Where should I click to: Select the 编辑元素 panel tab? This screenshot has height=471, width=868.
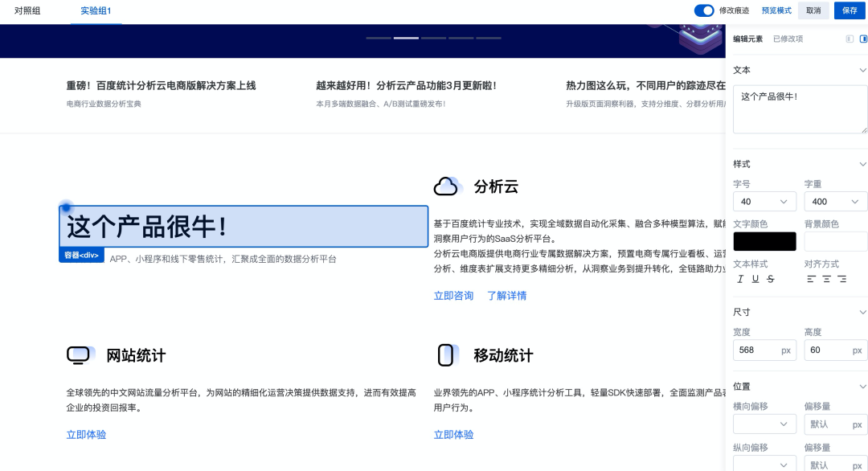pyautogui.click(x=748, y=39)
